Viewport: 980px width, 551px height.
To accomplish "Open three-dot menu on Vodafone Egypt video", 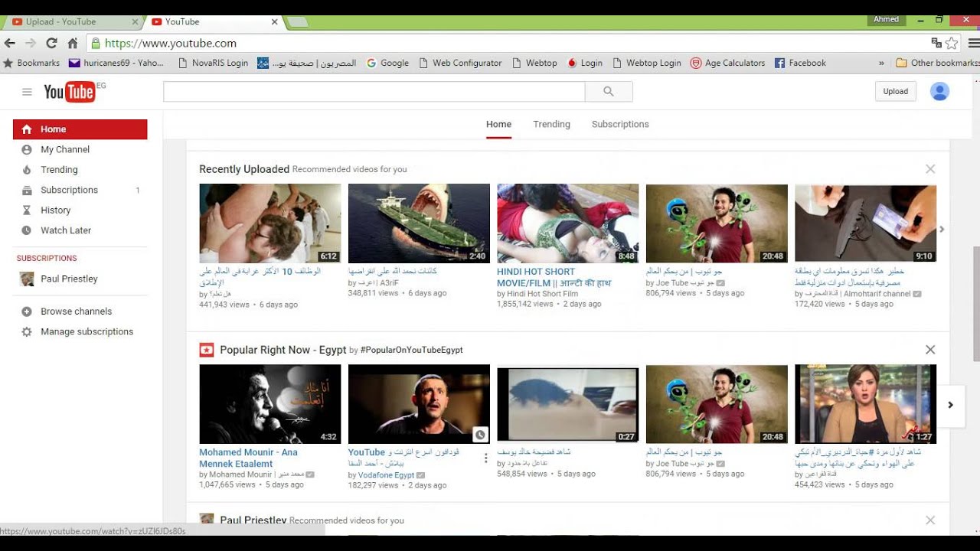I will 485,458.
